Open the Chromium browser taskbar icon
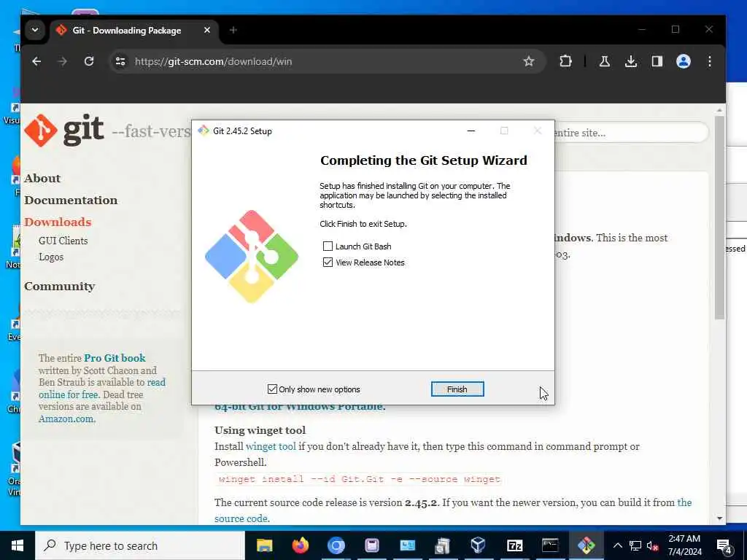The width and height of the screenshot is (747, 560). [x=336, y=545]
